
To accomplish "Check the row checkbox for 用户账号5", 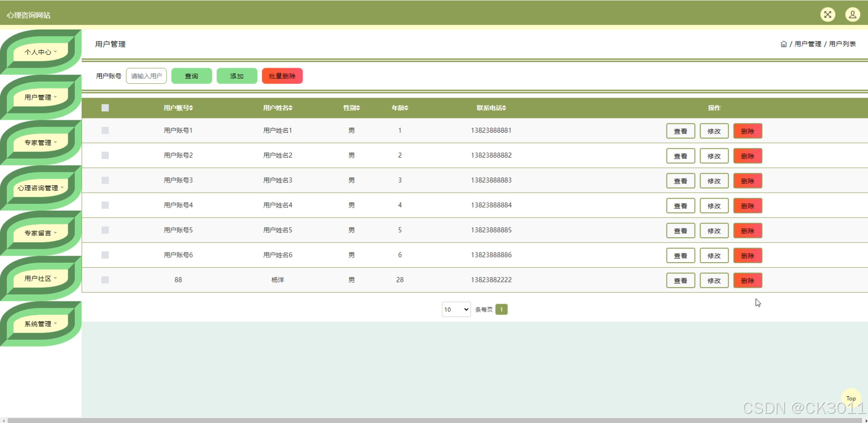I will 105,230.
